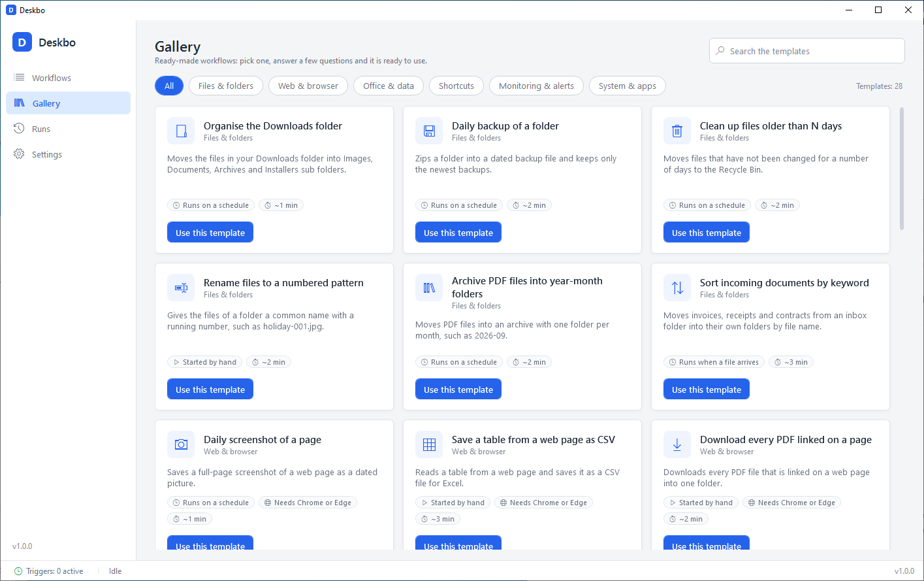Click the Gallery page heading

tap(178, 47)
